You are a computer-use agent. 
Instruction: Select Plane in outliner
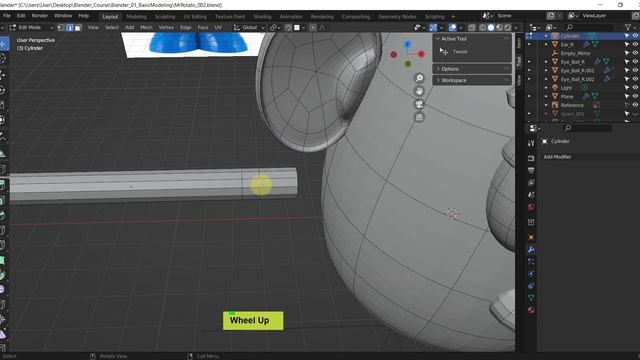[x=567, y=96]
